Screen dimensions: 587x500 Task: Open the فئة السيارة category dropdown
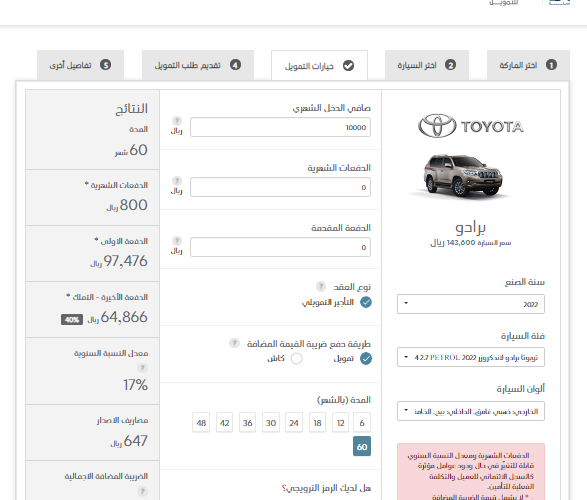point(471,357)
